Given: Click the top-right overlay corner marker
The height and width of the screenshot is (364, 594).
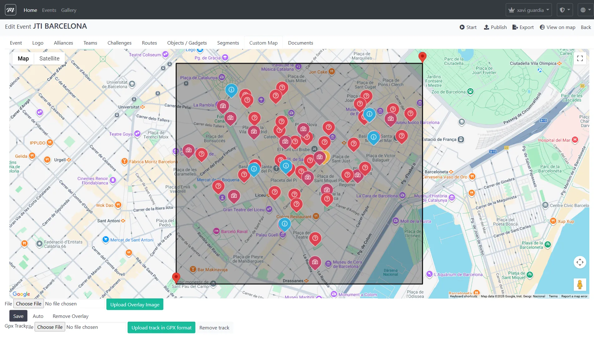Looking at the screenshot, I should (422, 57).
